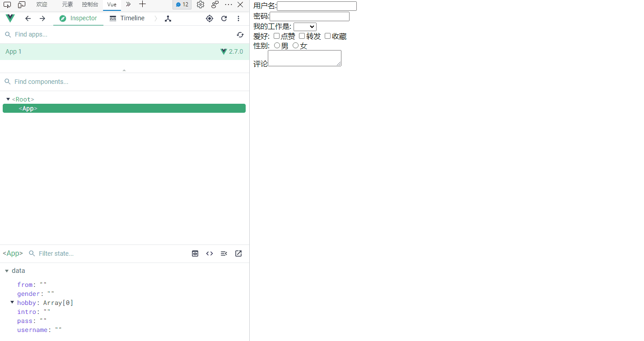Check the 收藏 hobby checkbox
The image size is (644, 341).
tap(327, 36)
